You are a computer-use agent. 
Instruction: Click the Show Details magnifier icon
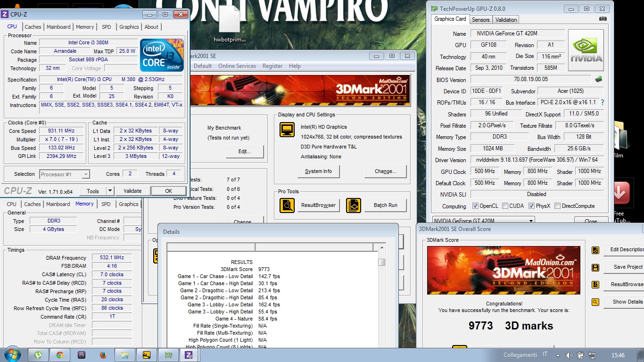[595, 302]
